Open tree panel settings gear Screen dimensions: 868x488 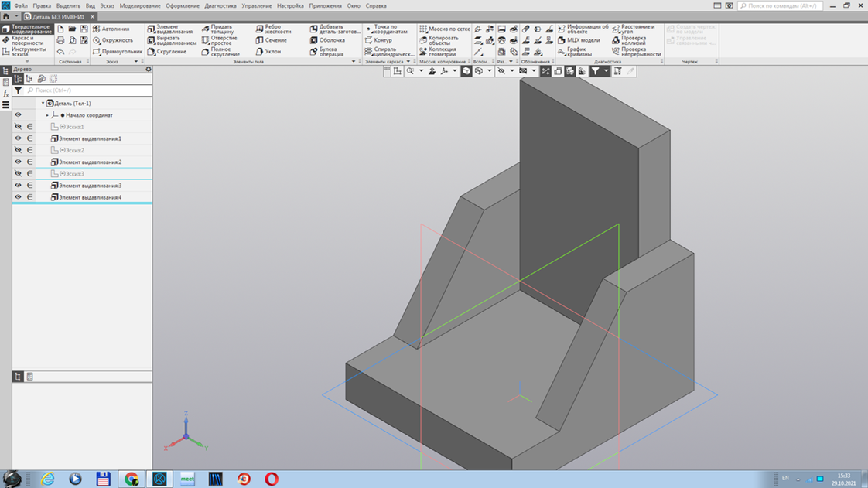(148, 69)
